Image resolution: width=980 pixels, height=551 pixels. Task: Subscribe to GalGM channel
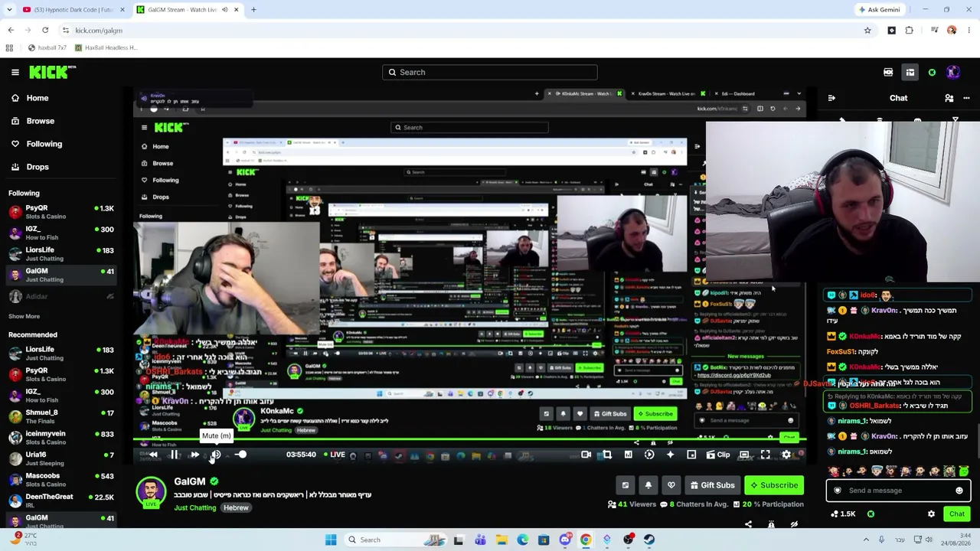pos(774,485)
